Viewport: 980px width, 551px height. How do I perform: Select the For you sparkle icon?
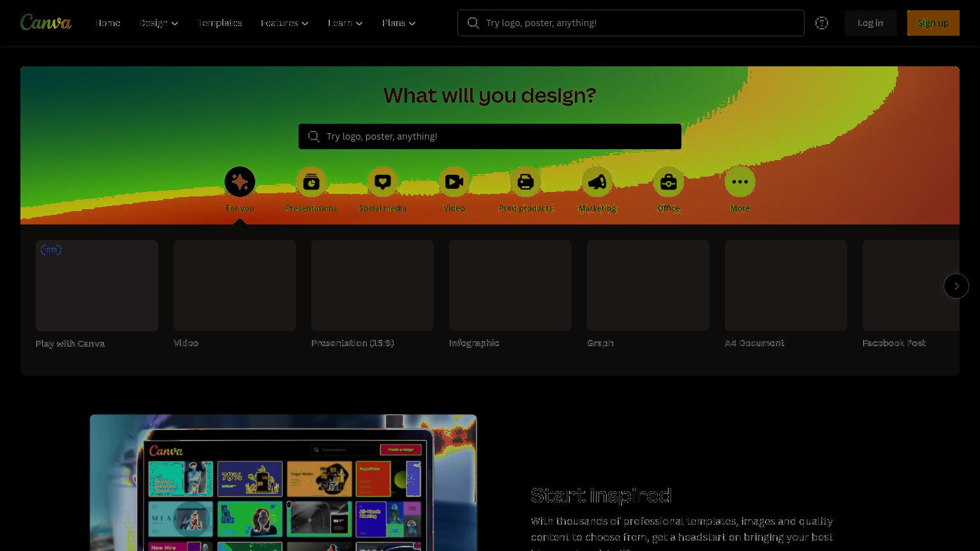pyautogui.click(x=240, y=182)
